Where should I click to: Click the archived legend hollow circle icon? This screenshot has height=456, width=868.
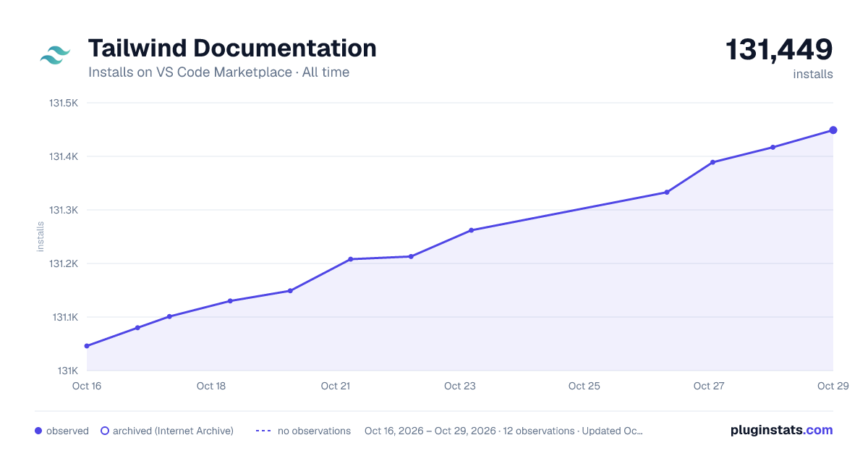point(105,431)
